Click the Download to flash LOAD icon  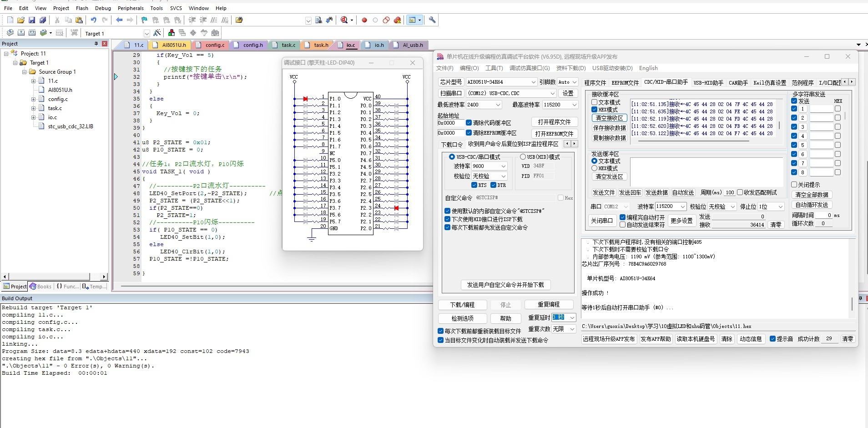click(x=74, y=33)
